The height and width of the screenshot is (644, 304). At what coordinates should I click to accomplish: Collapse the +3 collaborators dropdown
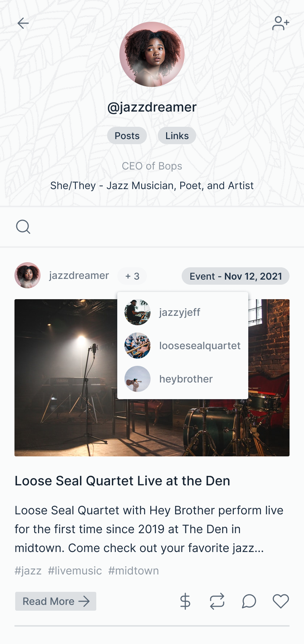point(132,276)
